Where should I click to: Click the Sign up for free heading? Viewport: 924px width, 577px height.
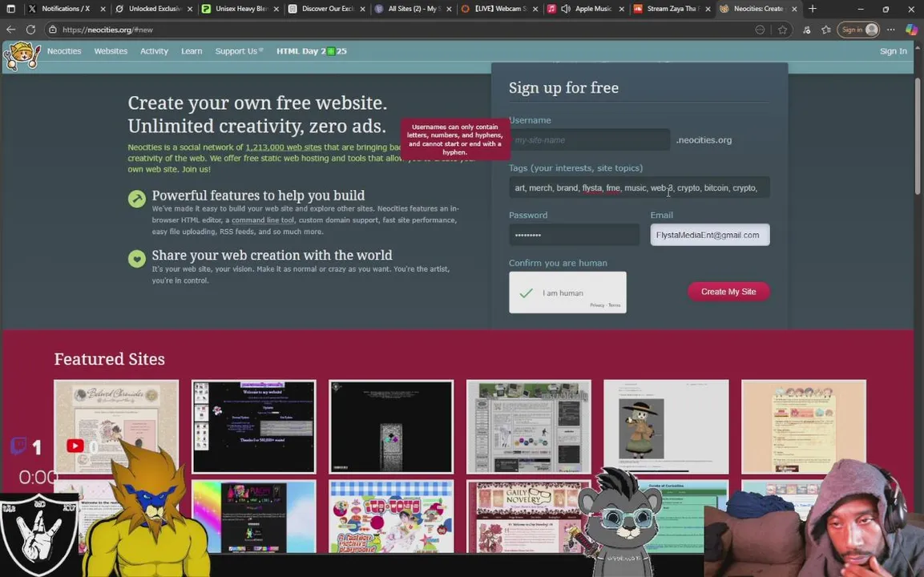(564, 88)
